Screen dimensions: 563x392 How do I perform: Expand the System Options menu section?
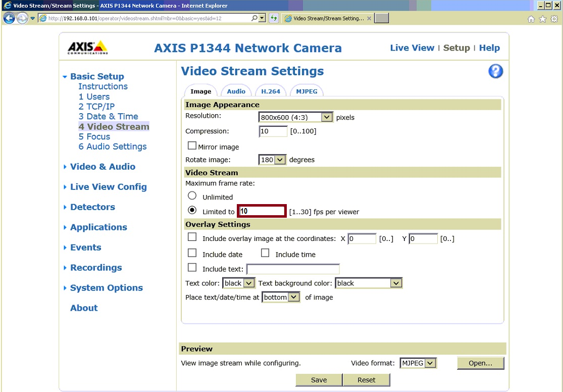click(x=106, y=288)
